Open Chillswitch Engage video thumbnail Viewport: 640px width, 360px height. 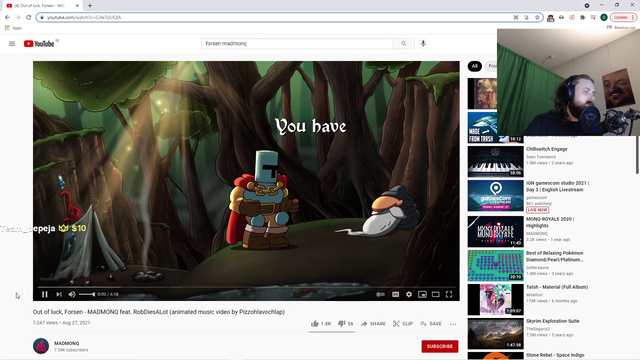tap(496, 162)
